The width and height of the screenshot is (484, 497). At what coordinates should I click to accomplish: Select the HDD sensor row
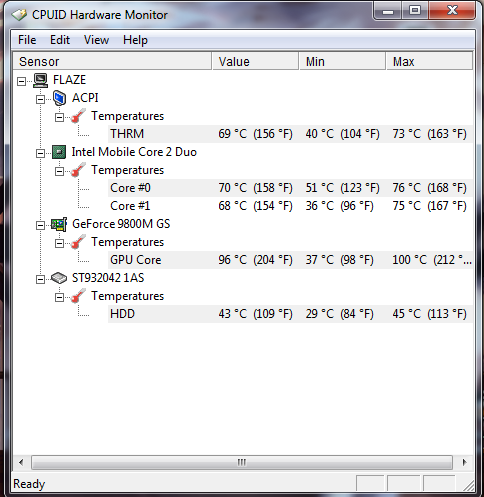[290, 314]
